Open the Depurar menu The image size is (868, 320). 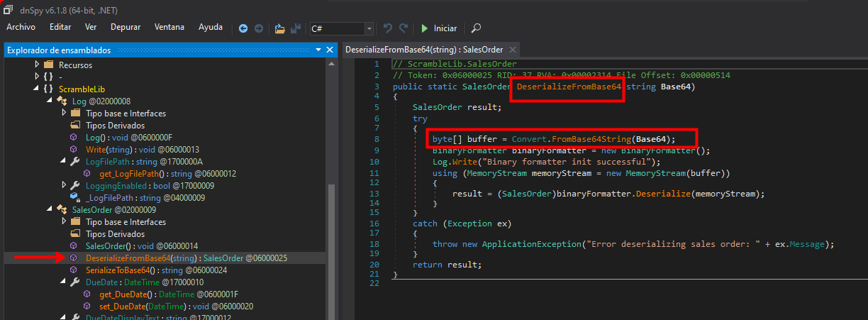(126, 27)
